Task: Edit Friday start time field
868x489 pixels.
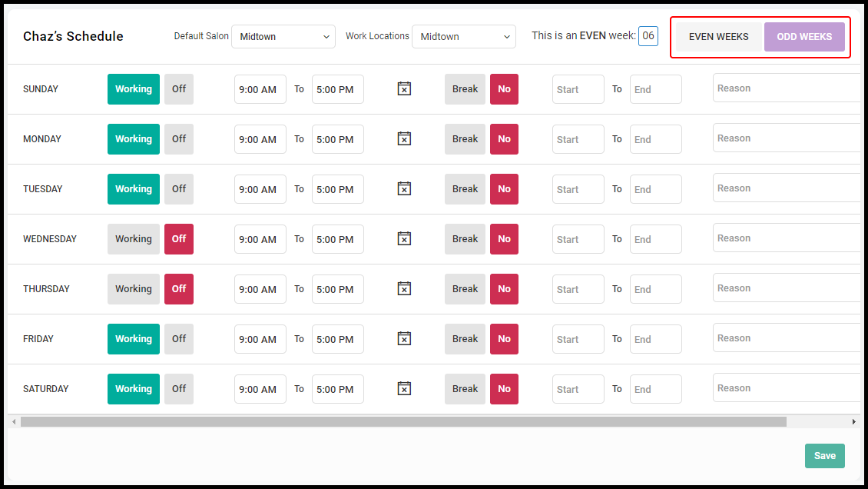Action: click(260, 339)
